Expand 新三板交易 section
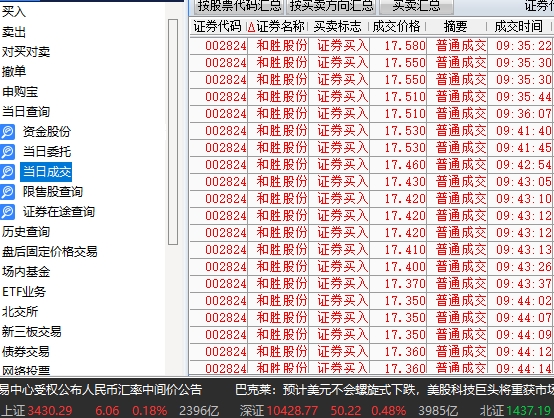The width and height of the screenshot is (554, 418). pos(32,332)
